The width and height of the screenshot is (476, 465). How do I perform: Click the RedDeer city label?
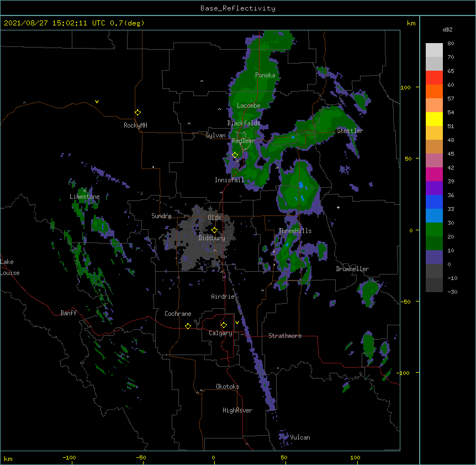(244, 141)
